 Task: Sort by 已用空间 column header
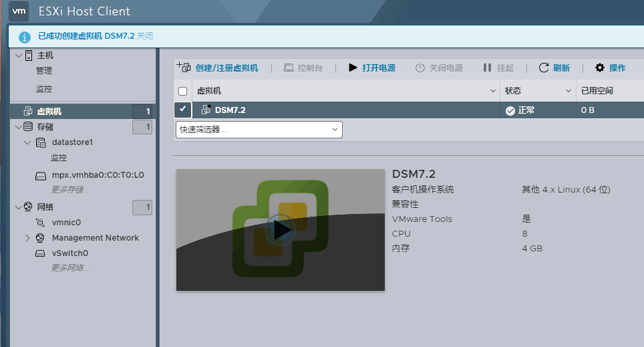(x=597, y=91)
